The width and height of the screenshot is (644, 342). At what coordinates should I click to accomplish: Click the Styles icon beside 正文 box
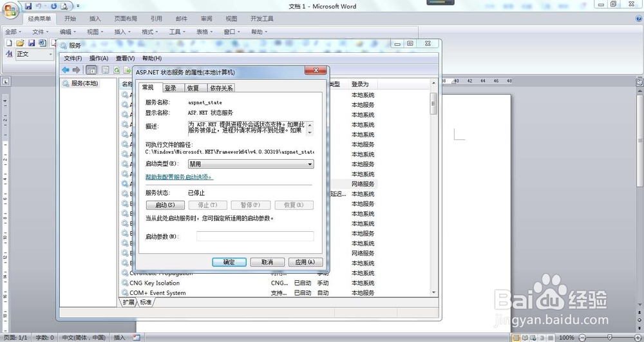tap(9, 54)
